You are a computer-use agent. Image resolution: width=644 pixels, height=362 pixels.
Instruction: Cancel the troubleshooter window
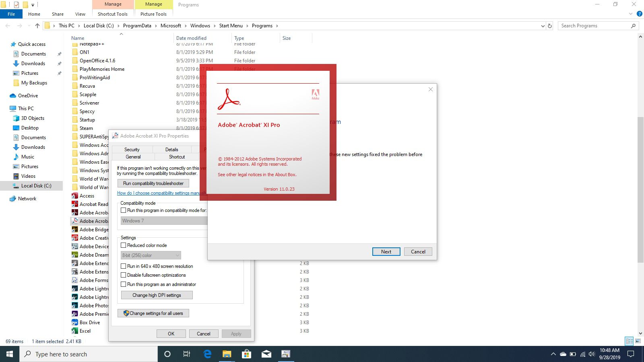[x=418, y=252]
